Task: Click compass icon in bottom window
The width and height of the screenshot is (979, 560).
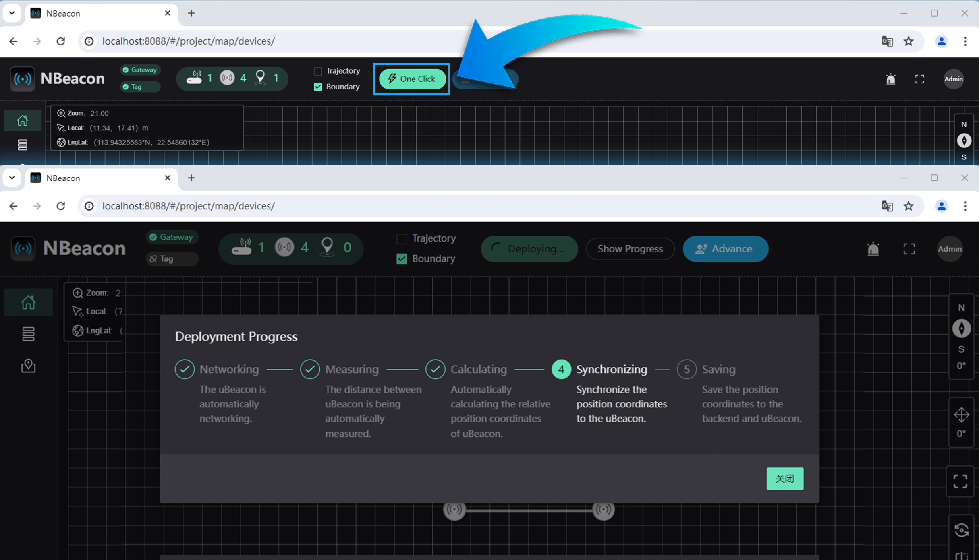Action: pyautogui.click(x=961, y=329)
